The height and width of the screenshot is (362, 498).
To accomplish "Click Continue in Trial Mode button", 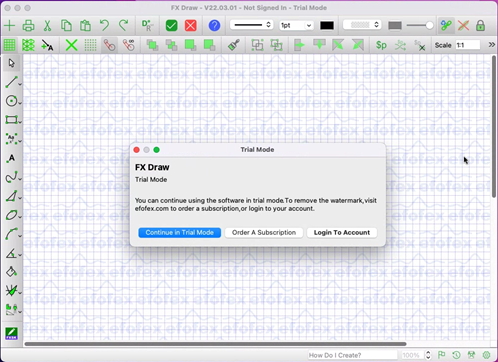I will coord(180,232).
